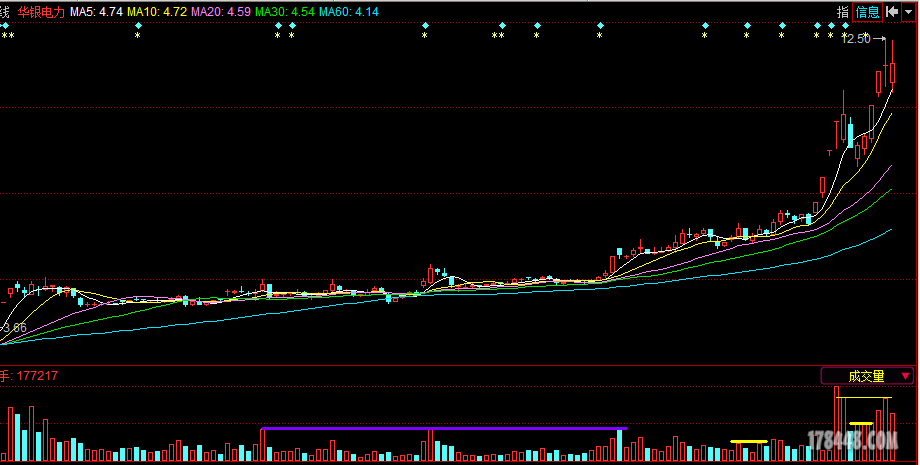Click the tallest red volume bar
The height and width of the screenshot is (465, 920).
coord(837,423)
